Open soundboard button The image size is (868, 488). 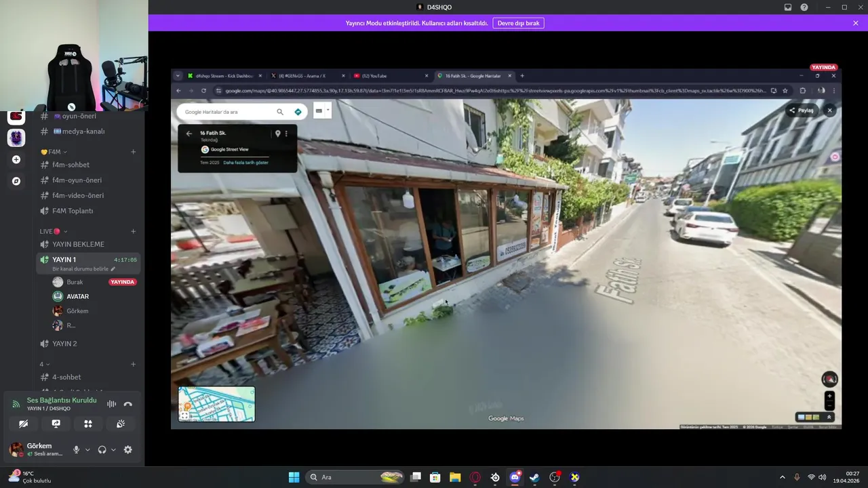pyautogui.click(x=121, y=424)
